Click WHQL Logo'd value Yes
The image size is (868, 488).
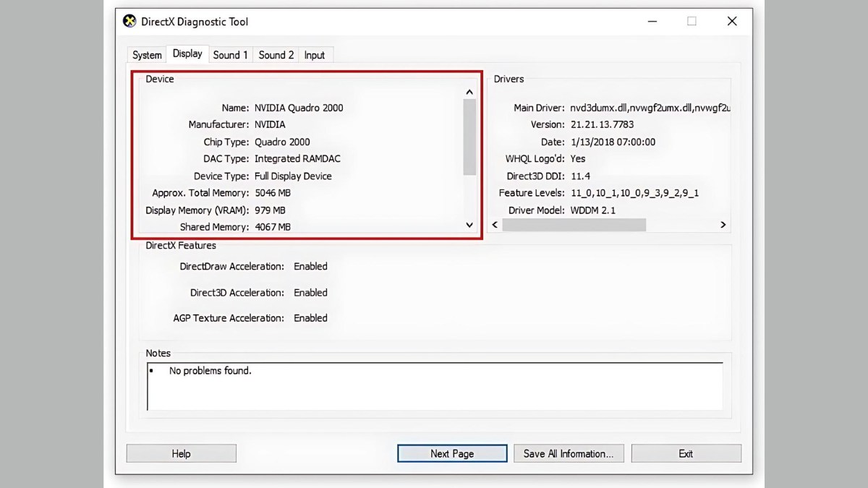(x=578, y=158)
